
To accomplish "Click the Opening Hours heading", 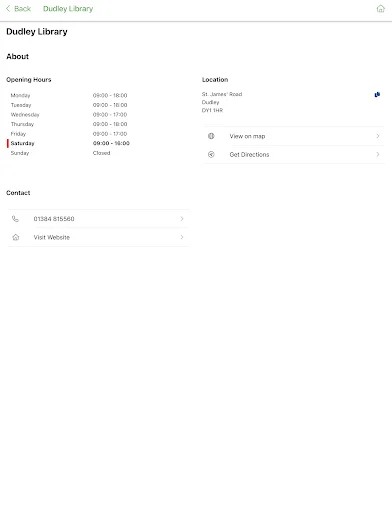I will (29, 80).
